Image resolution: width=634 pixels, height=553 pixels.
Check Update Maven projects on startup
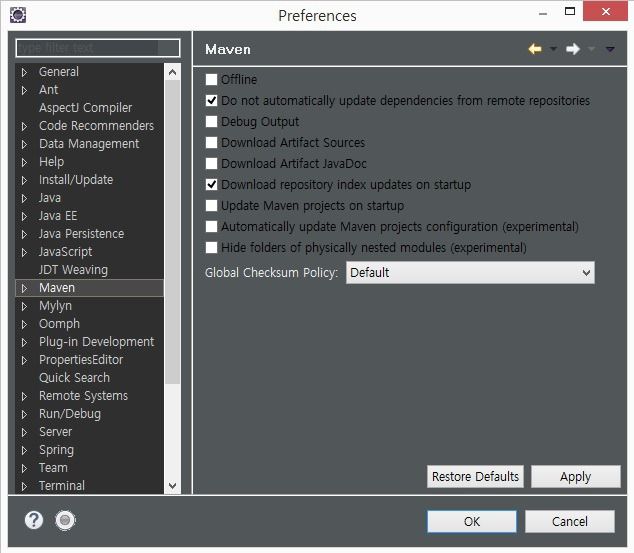(x=211, y=205)
